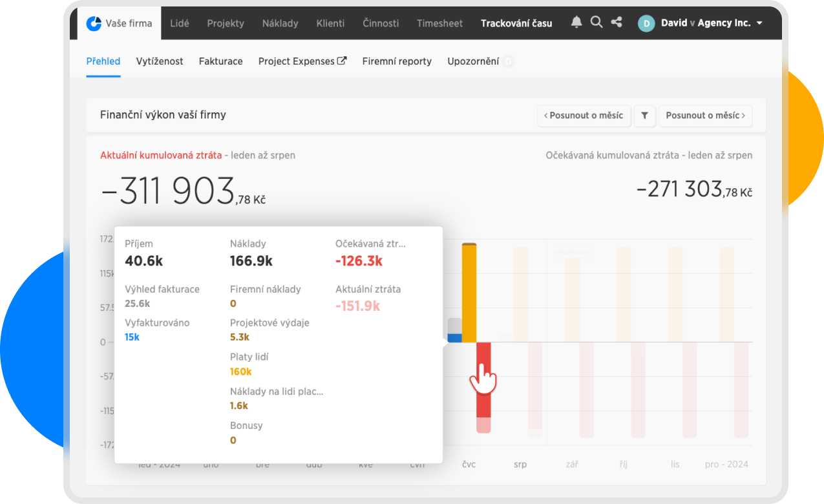The height and width of the screenshot is (504, 824).
Task: Click the orange July costs bar
Action: pyautogui.click(x=469, y=291)
